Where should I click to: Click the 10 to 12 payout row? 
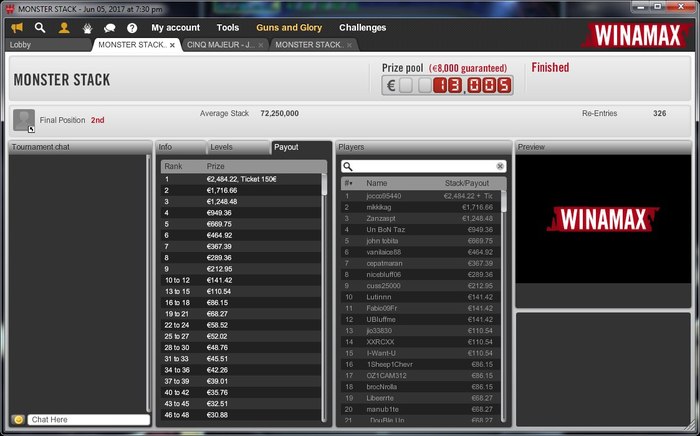coord(241,280)
